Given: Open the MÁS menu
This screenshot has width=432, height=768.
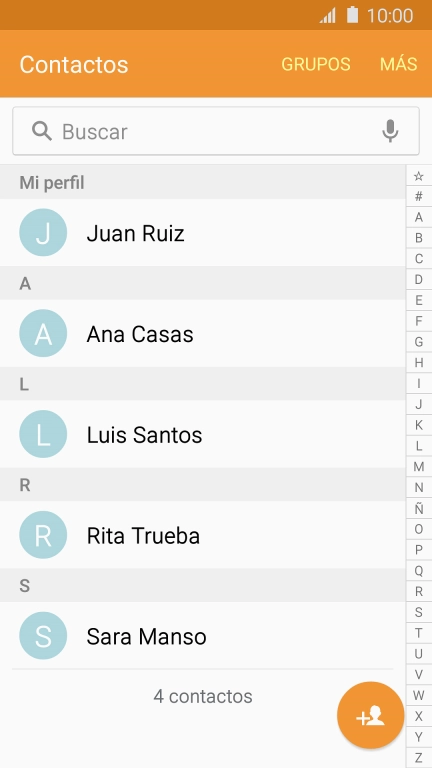Looking at the screenshot, I should (x=399, y=64).
